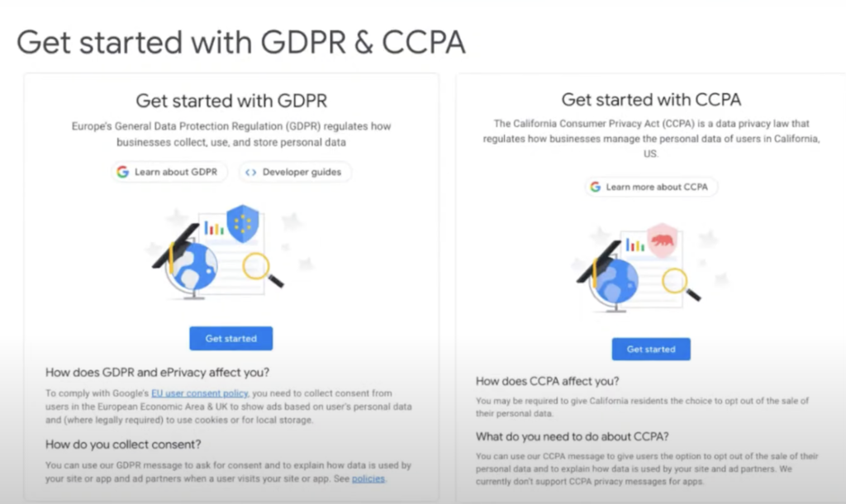
Task: Click the code brackets icon for Developer guides
Action: 250,172
